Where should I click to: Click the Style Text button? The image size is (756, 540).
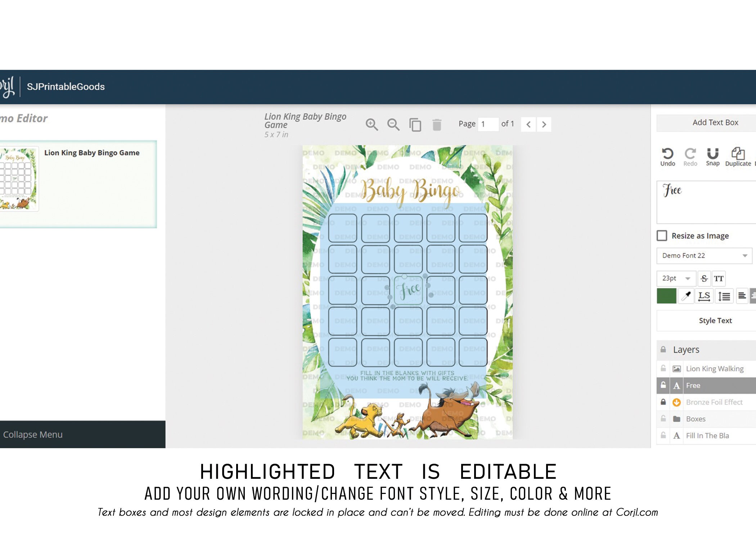[706, 321]
